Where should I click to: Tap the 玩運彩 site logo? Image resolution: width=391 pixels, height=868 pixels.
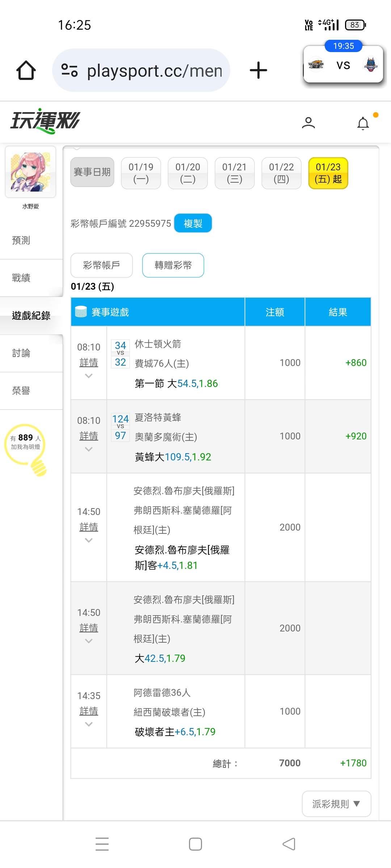pos(45,121)
